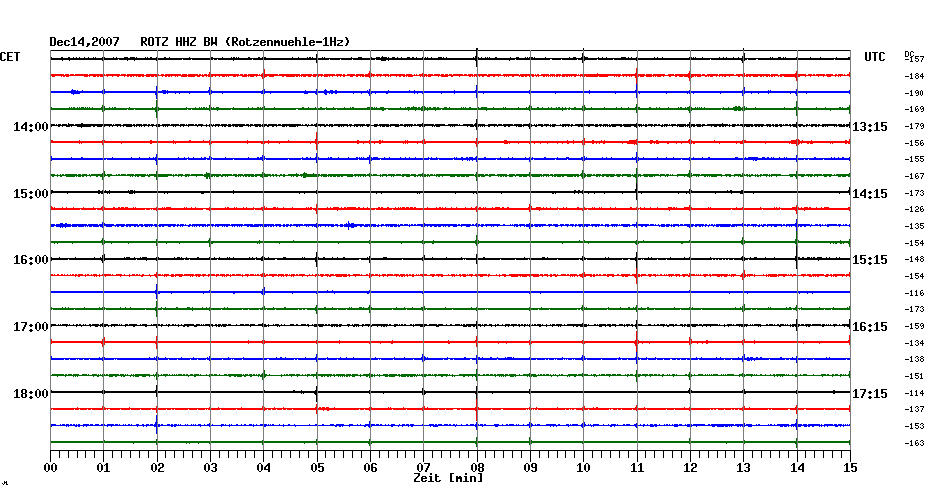
Task: Select the DC offset value -137
Action: pyautogui.click(x=915, y=409)
